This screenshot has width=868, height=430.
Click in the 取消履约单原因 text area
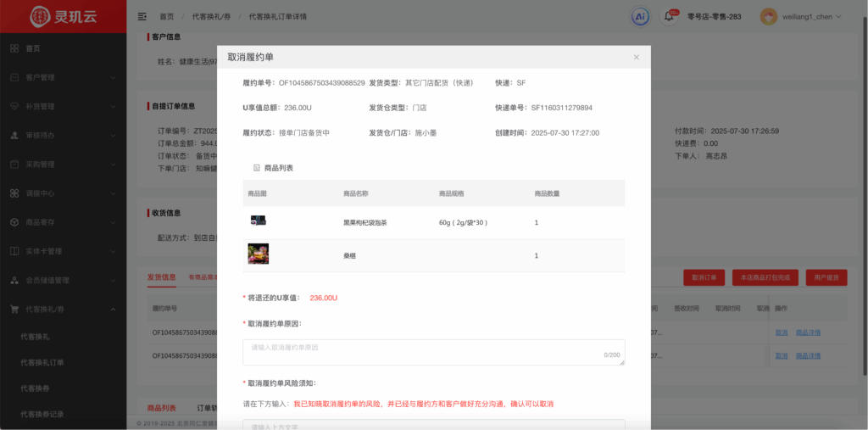(x=433, y=352)
